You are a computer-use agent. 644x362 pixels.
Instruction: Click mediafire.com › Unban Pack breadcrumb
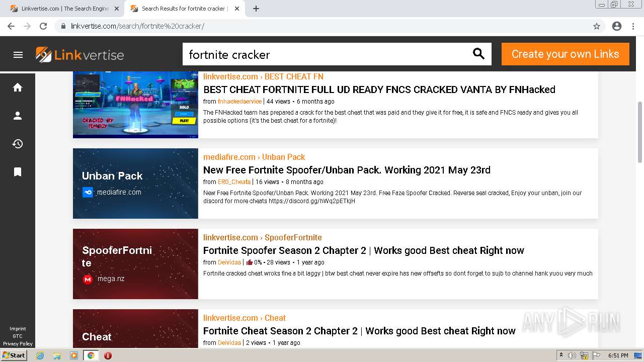254,157
